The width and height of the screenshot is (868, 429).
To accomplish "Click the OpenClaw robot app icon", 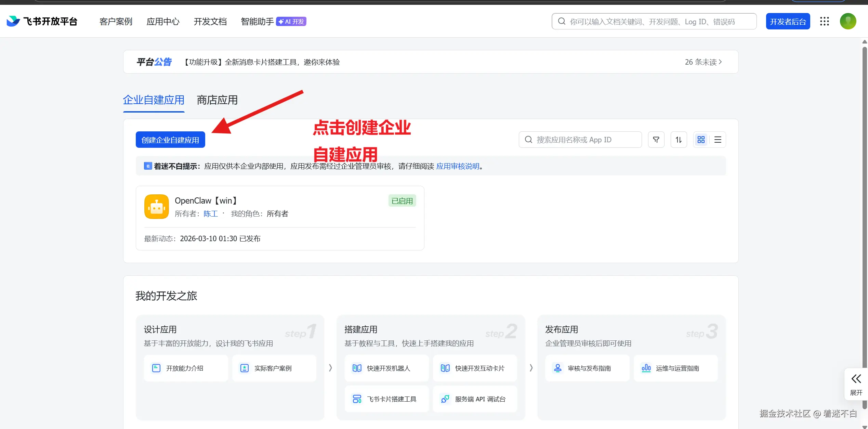I will point(157,207).
